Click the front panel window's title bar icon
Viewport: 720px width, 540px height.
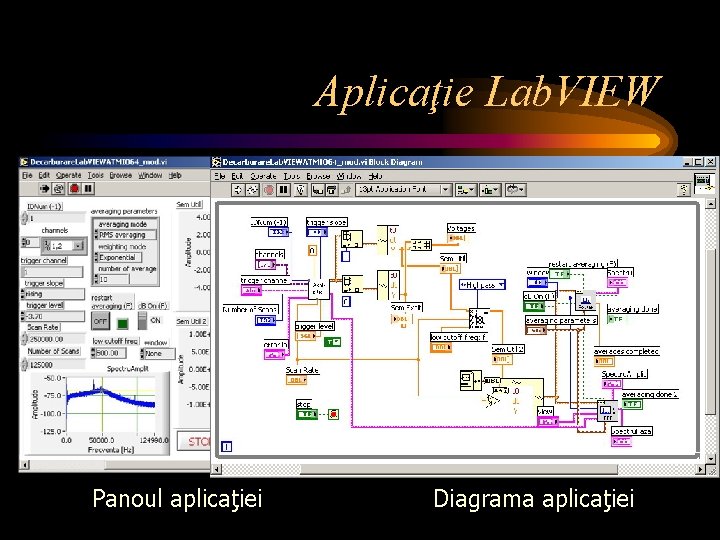[24, 162]
